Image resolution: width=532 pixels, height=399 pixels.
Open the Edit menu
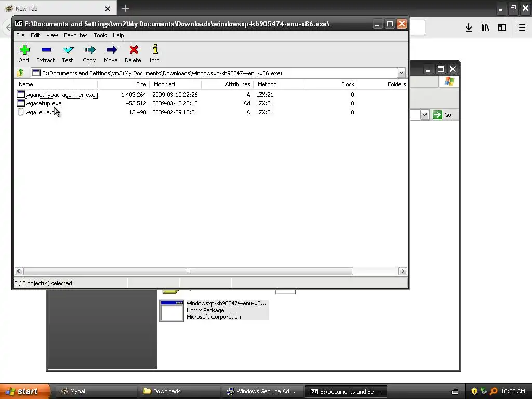(35, 35)
